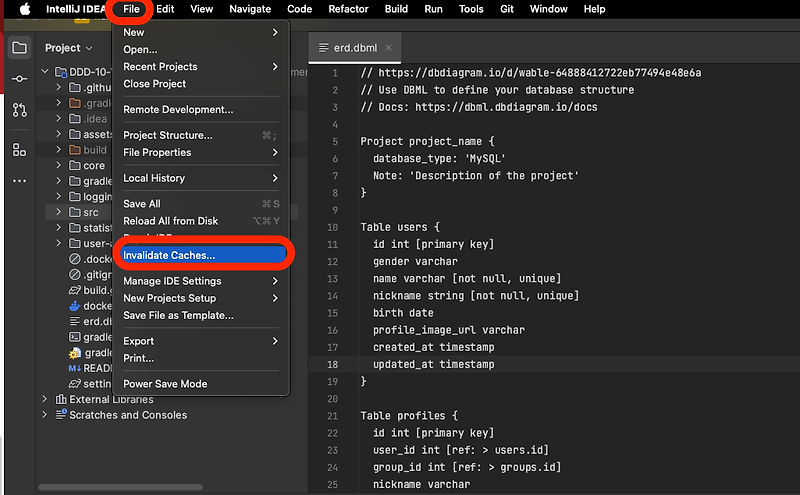Open the Project tool window folder icon
This screenshot has height=495, width=800.
(x=19, y=47)
